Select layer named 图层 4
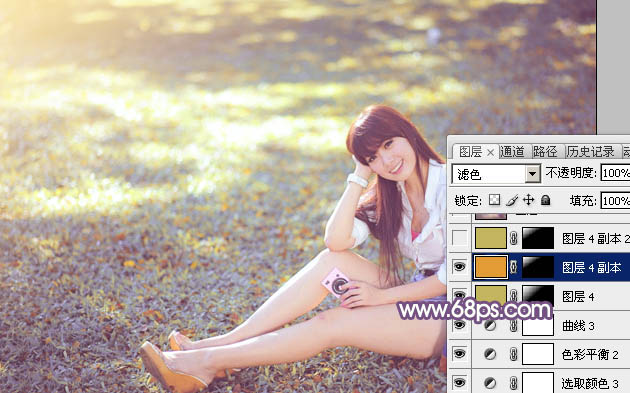 [578, 297]
